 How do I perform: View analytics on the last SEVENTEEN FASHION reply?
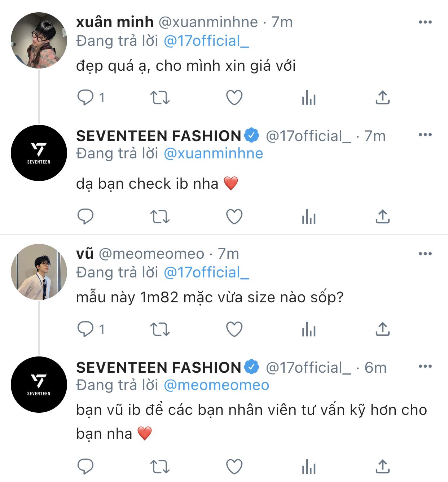pyautogui.click(x=309, y=467)
